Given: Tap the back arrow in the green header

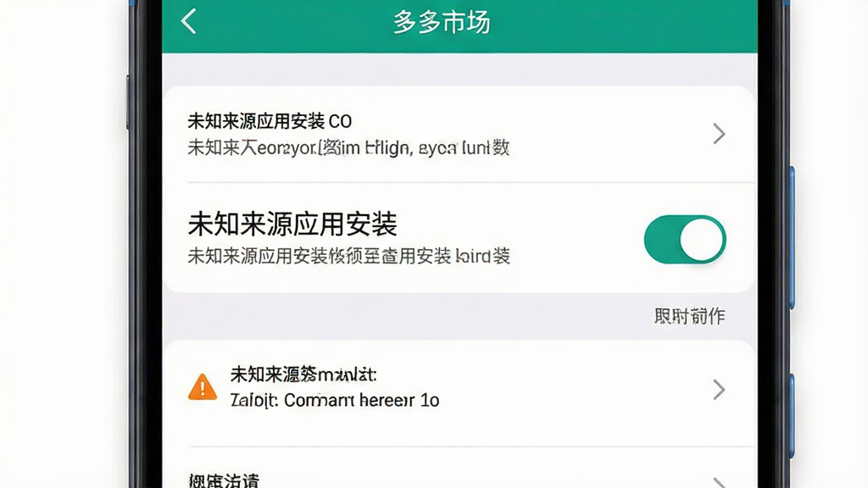Looking at the screenshot, I should pos(188,22).
